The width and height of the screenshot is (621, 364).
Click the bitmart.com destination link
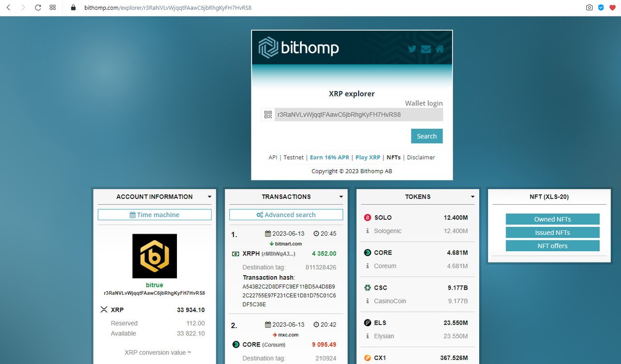pos(288,244)
